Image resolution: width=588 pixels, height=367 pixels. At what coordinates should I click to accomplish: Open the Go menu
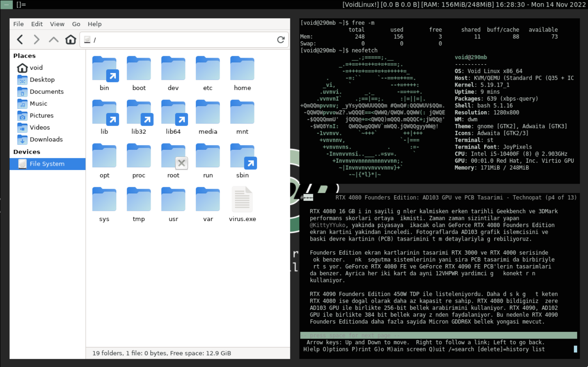[x=76, y=24]
